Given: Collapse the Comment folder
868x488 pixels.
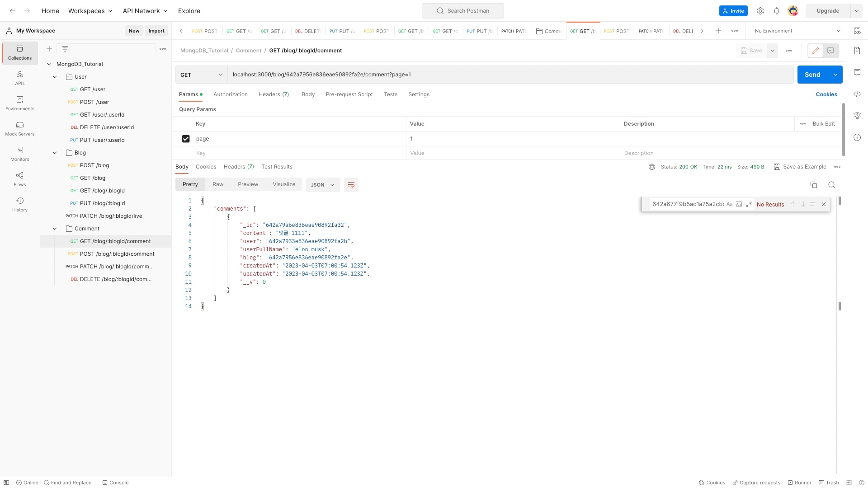Looking at the screenshot, I should pyautogui.click(x=55, y=229).
